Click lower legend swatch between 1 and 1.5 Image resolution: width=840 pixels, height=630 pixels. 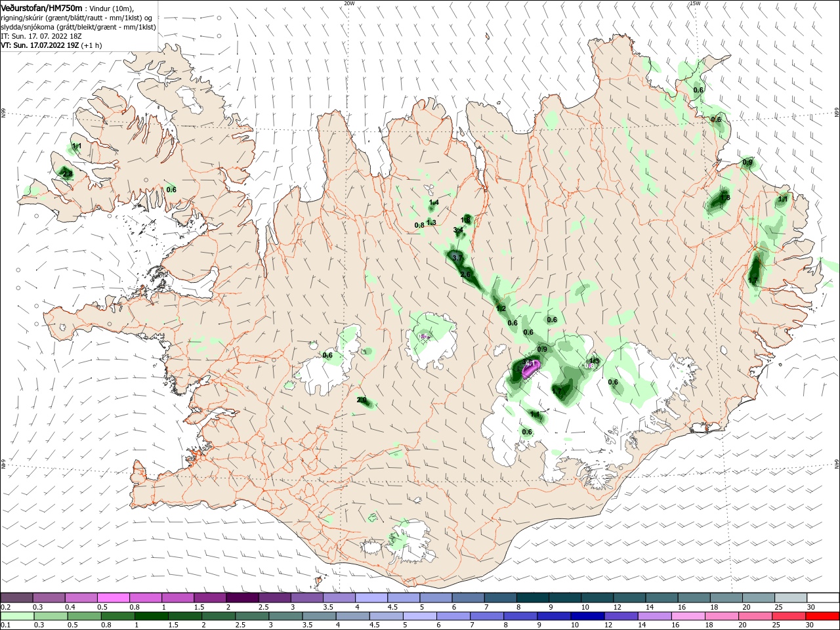coord(152,616)
